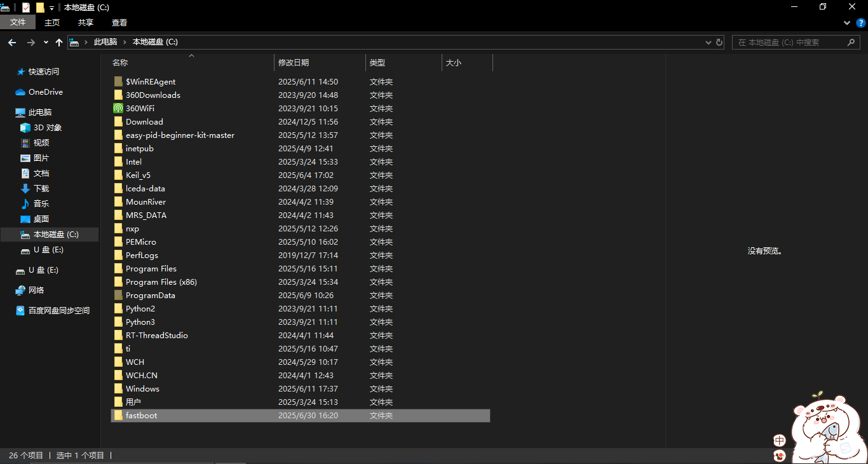The width and height of the screenshot is (868, 464).
Task: Open the 主页 ribbon tab
Action: [52, 22]
